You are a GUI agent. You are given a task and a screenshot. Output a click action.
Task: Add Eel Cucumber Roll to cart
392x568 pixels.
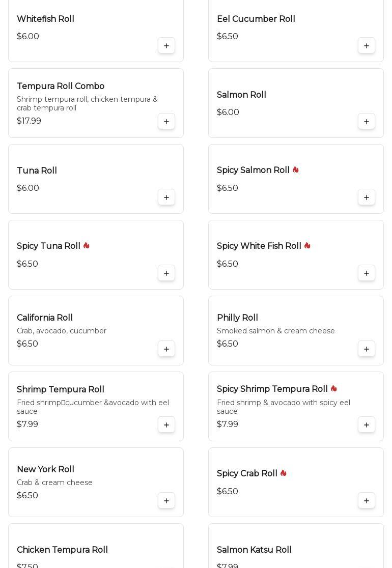pyautogui.click(x=367, y=46)
